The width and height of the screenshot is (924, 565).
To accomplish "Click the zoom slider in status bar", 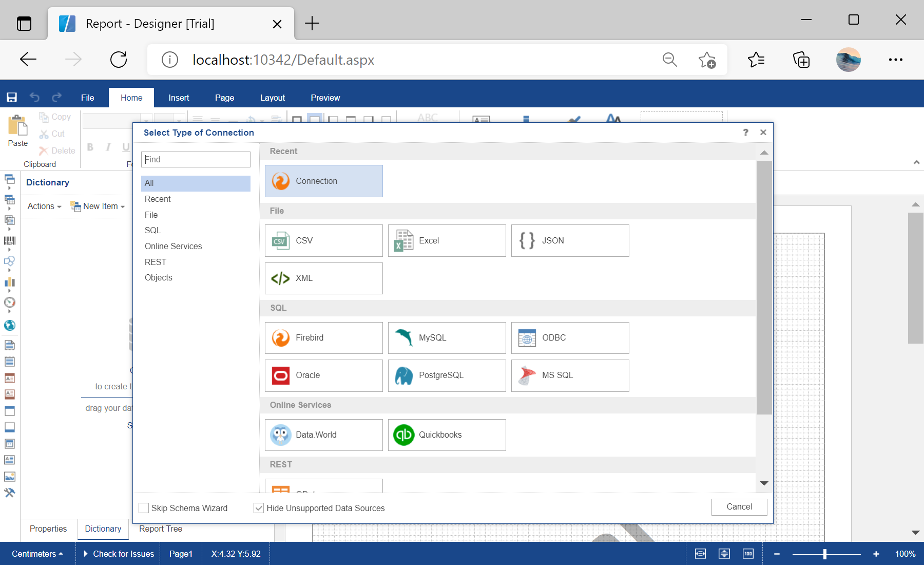I will coord(825,554).
